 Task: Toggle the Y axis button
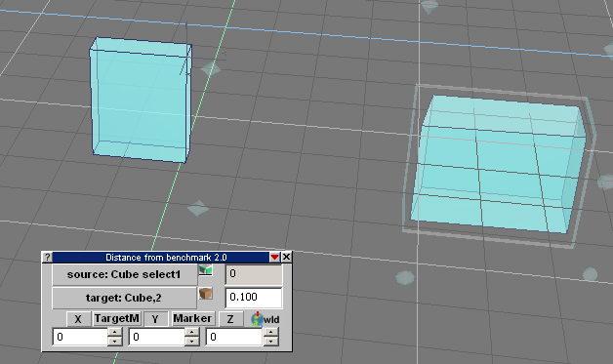[x=155, y=319]
